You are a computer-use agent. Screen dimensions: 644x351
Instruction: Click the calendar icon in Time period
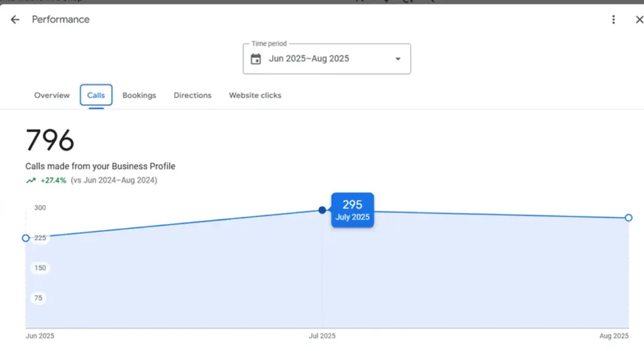pos(256,59)
